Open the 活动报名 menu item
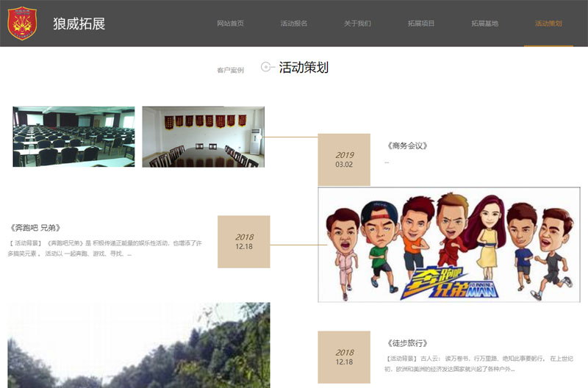This screenshot has width=588, height=388. [x=293, y=24]
